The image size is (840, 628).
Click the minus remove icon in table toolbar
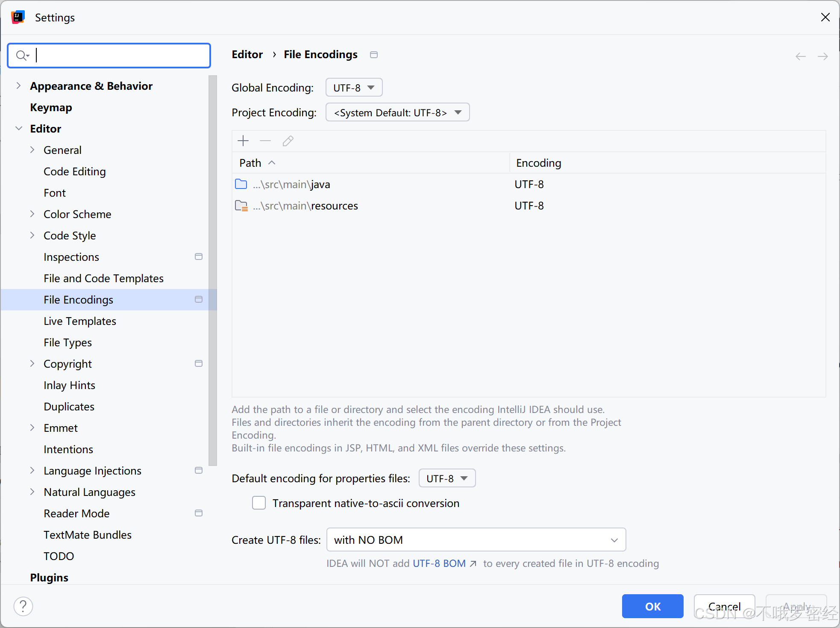pyautogui.click(x=265, y=141)
